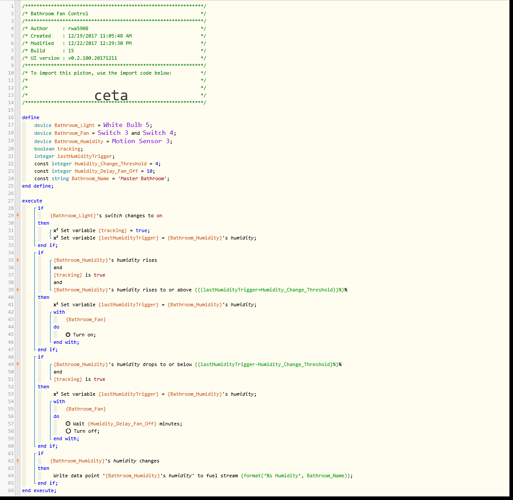This screenshot has height=500, width=513.
Task: Select the Motion Sensor 3 device value
Action: point(141,141)
